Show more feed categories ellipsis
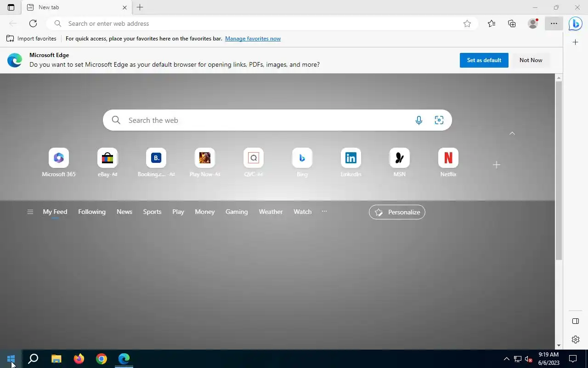588x368 pixels. pos(324,212)
